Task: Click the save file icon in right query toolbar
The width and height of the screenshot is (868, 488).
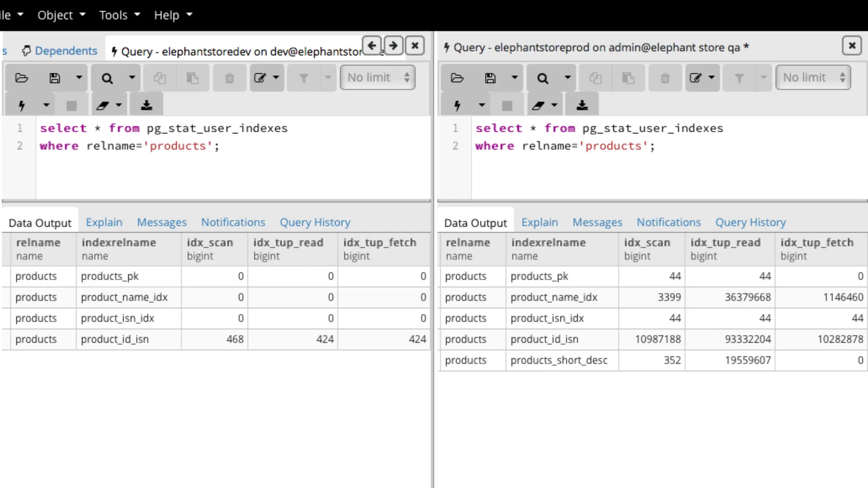Action: tap(490, 78)
